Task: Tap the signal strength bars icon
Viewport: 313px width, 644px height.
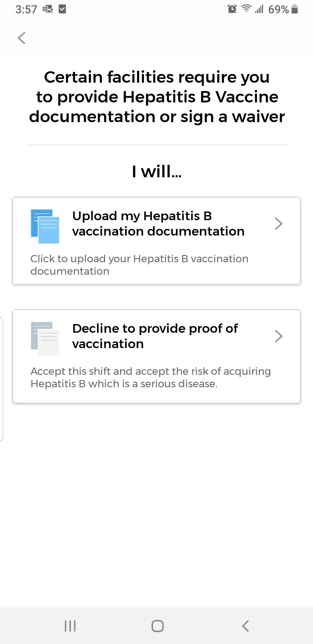Action: (x=259, y=9)
